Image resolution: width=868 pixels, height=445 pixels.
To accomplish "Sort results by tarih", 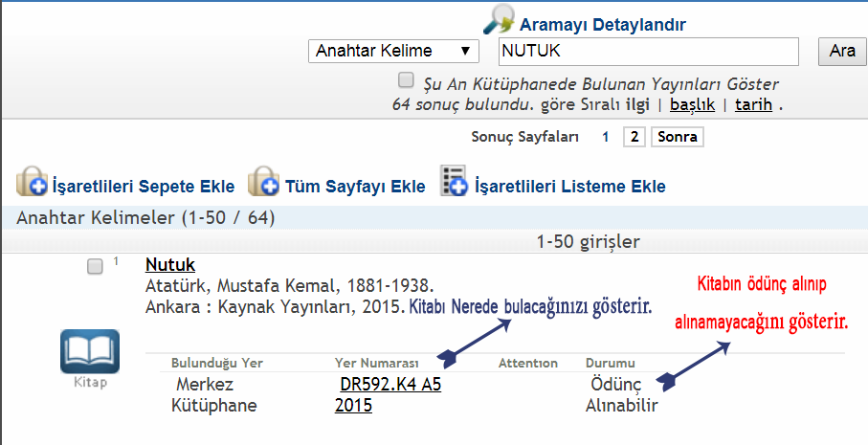I will point(753,104).
